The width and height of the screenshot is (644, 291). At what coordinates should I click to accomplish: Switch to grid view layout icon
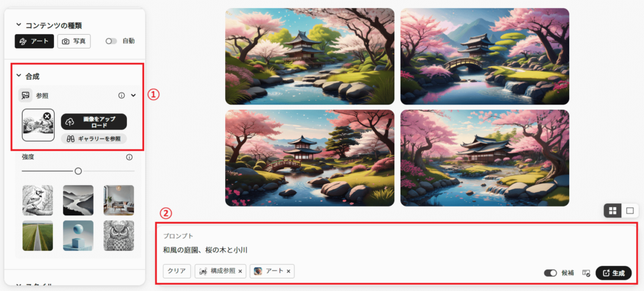(613, 211)
